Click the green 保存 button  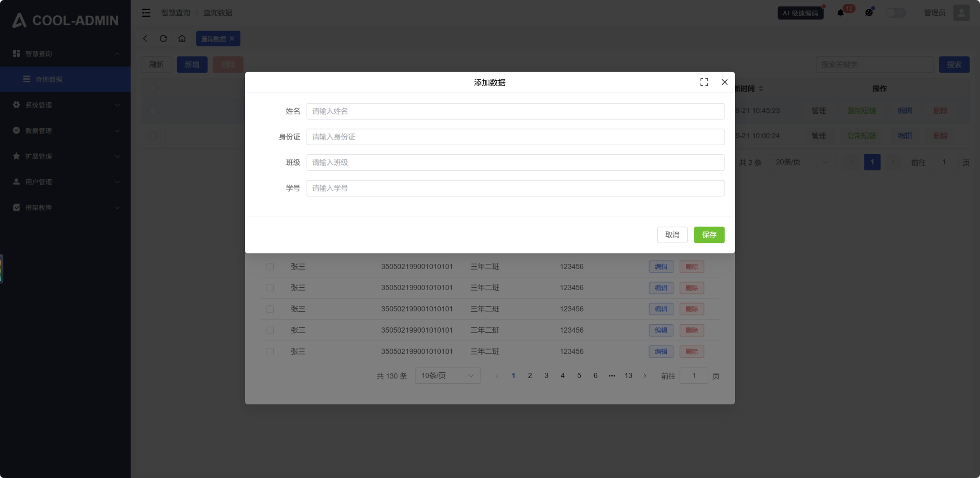(x=709, y=235)
